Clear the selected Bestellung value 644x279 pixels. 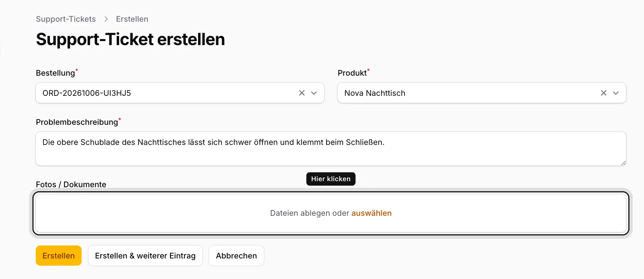302,93
